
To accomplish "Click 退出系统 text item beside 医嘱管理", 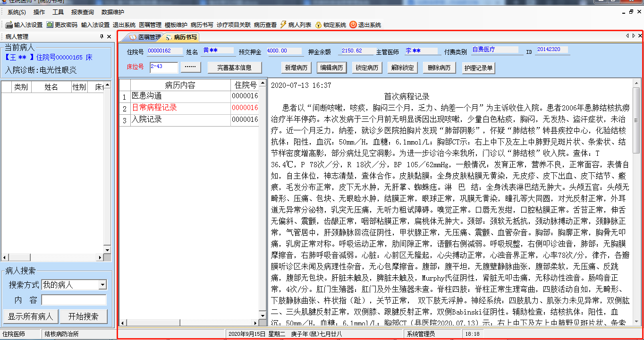I will tap(124, 25).
